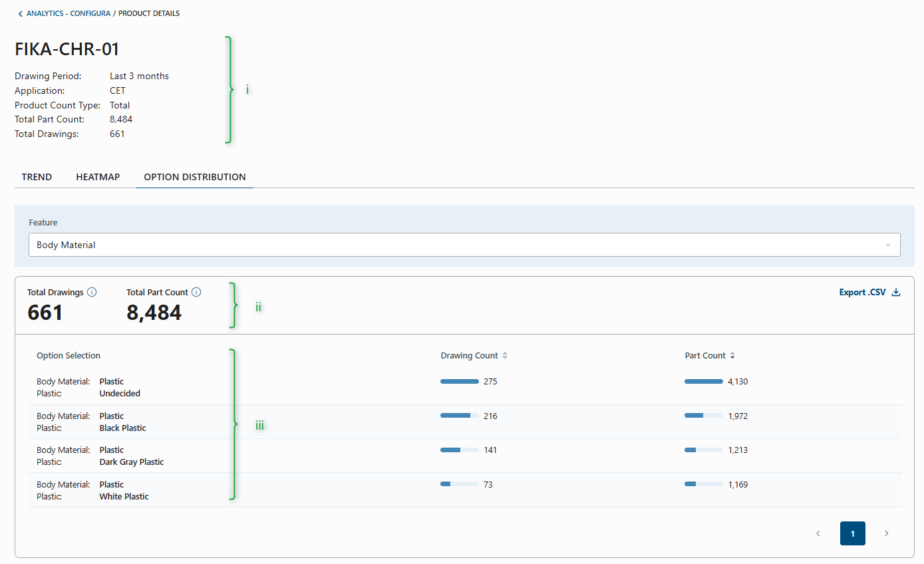The width and height of the screenshot is (924, 564).
Task: Click the Option Selection column header
Action: (69, 356)
